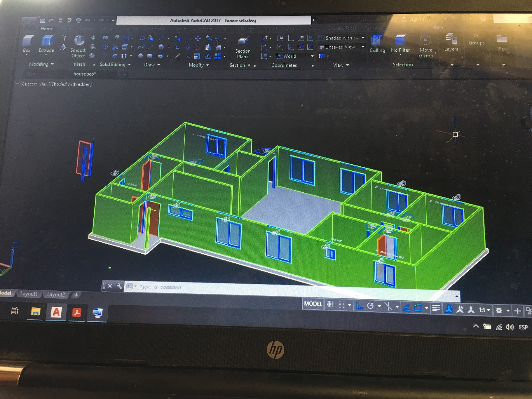Switch to the Solid ribbon tab
Image resolution: width=532 pixels, height=399 pixels.
pos(66,29)
